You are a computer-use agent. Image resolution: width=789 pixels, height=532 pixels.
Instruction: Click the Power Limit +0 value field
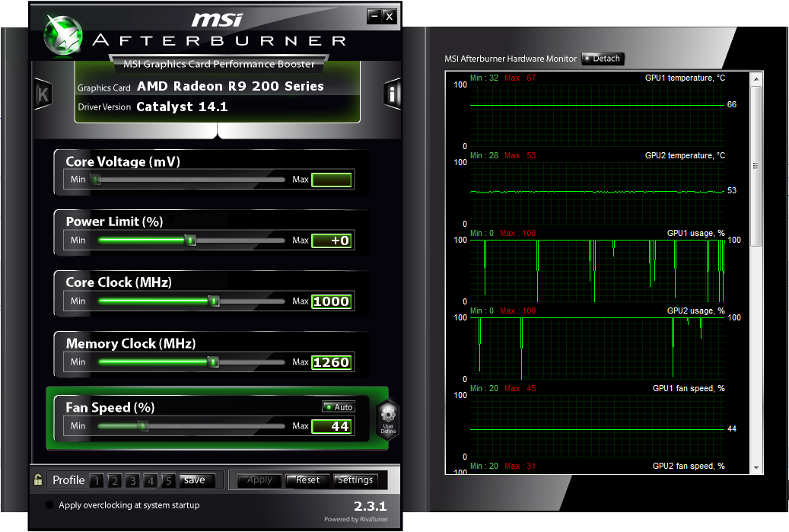tap(332, 241)
